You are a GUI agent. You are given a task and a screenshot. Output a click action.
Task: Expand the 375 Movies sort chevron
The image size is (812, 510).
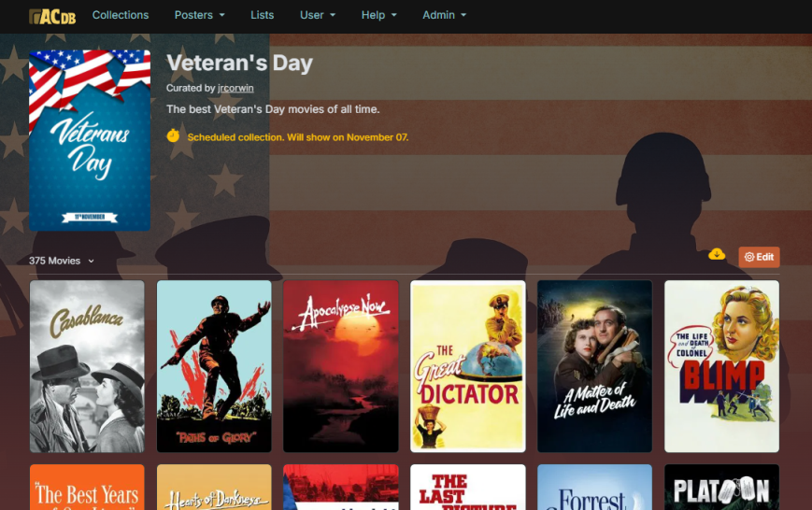(x=92, y=261)
